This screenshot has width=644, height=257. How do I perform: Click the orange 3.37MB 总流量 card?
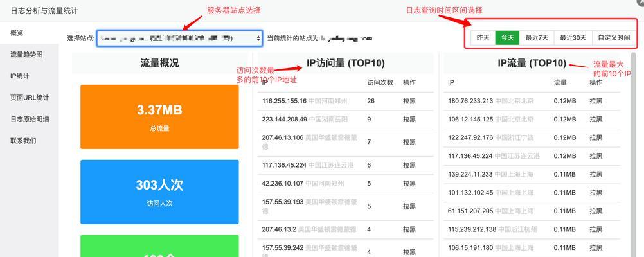coord(159,117)
